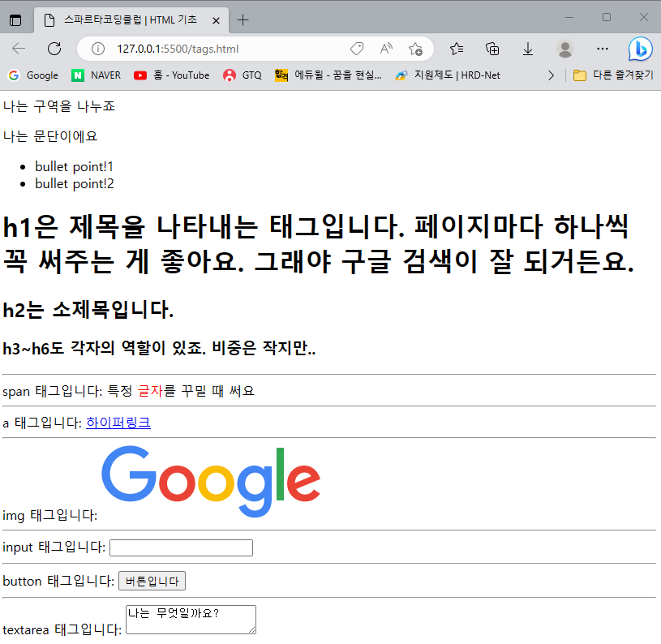
Task: Open the 홈 - YouTube bookmark
Action: tap(172, 75)
